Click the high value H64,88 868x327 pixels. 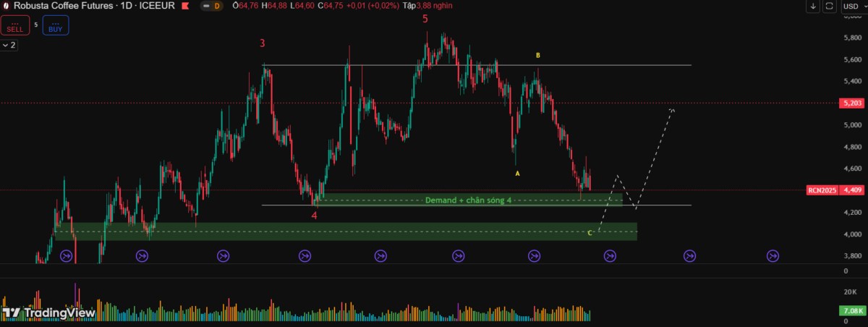tap(273, 7)
